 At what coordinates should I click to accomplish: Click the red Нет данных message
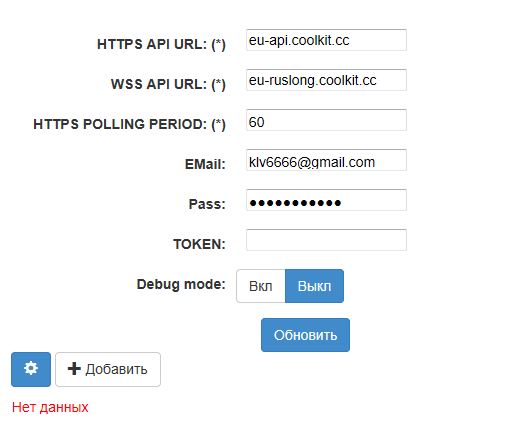point(50,407)
